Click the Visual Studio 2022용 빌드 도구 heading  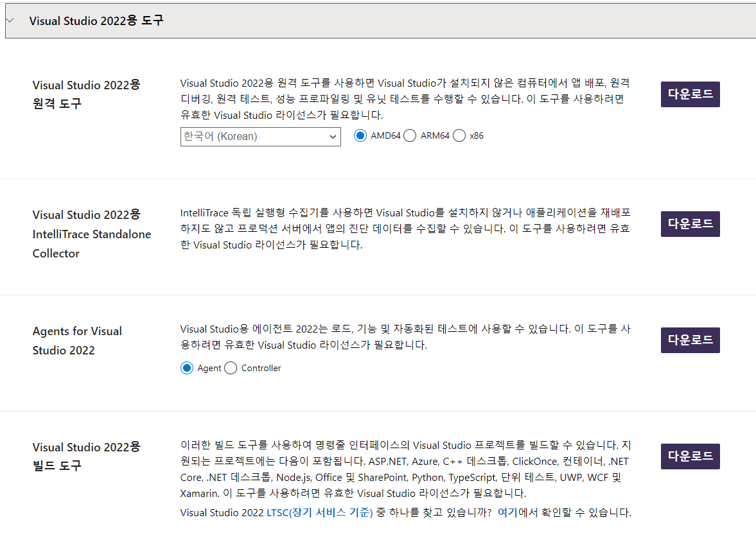tap(86, 456)
